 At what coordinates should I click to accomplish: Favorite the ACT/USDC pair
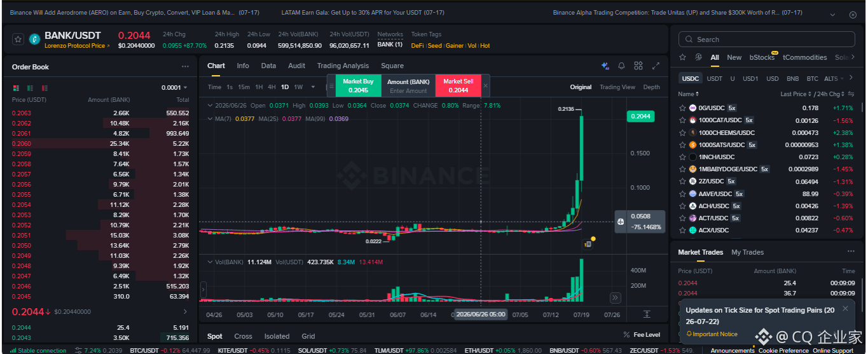click(682, 218)
